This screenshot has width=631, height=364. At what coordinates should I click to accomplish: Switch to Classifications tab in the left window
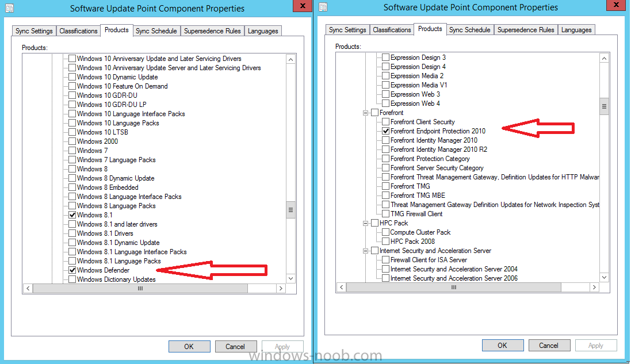78,31
